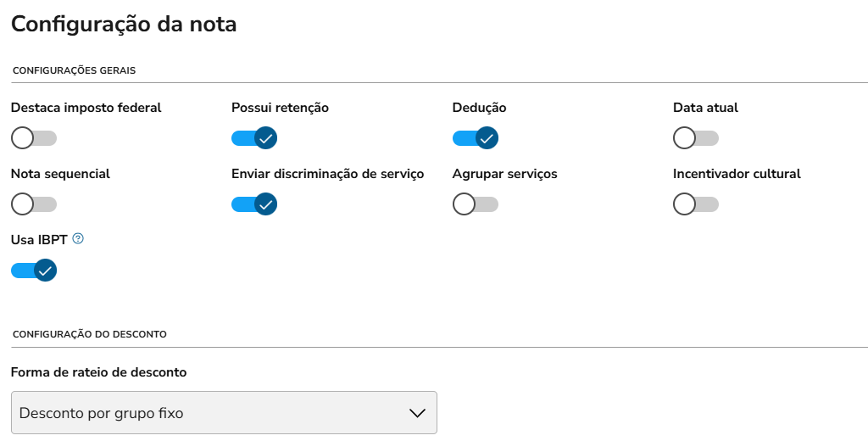The image size is (868, 441).
Task: Turn on the Nota sequencial switch
Action: [34, 204]
